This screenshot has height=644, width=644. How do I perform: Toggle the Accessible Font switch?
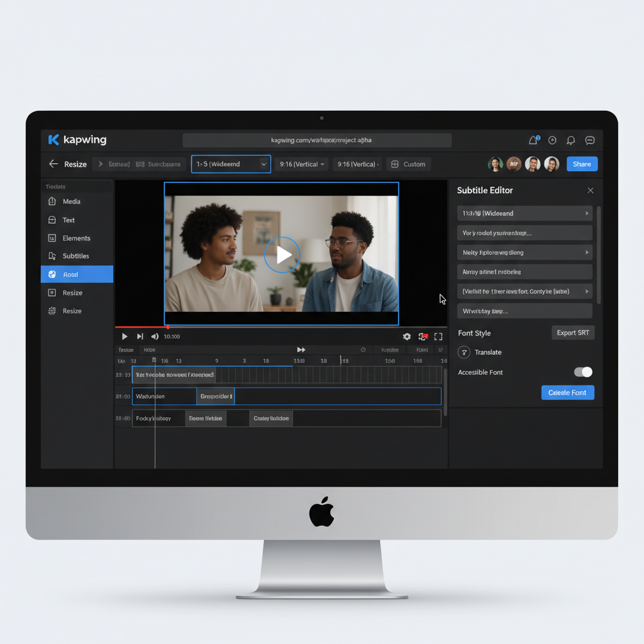[583, 372]
